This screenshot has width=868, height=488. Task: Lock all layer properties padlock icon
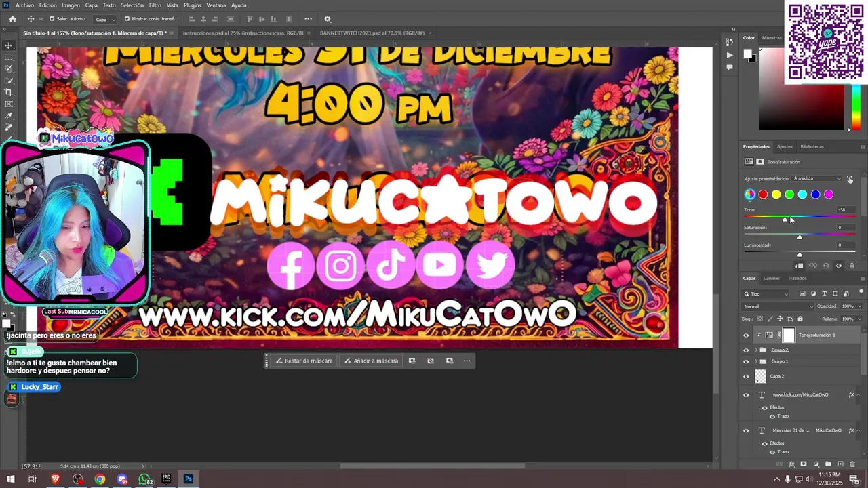tap(800, 319)
